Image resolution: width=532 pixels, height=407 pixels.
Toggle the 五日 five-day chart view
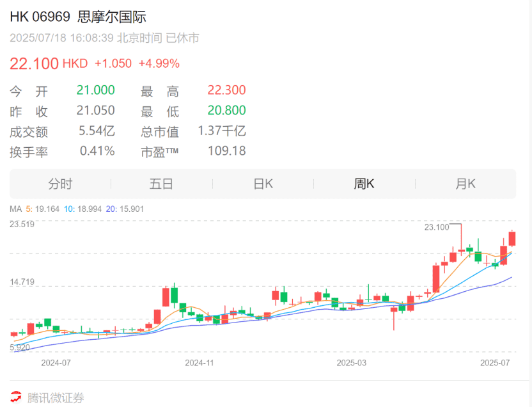click(x=162, y=184)
